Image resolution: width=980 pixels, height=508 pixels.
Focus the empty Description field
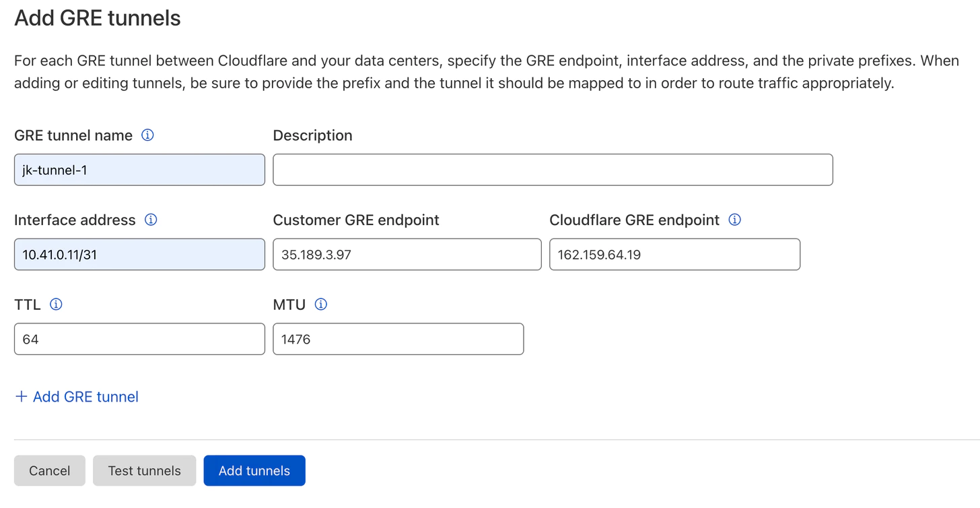click(x=553, y=170)
